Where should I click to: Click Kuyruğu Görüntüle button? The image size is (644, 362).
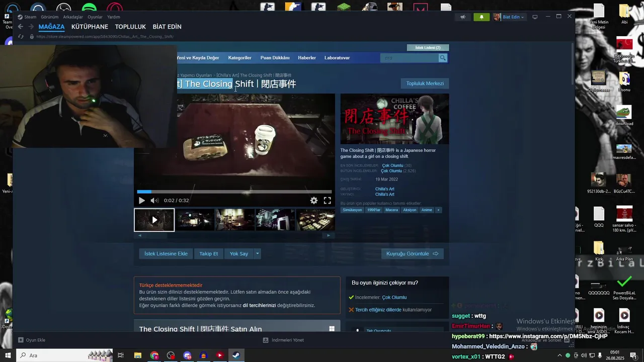[x=412, y=254]
